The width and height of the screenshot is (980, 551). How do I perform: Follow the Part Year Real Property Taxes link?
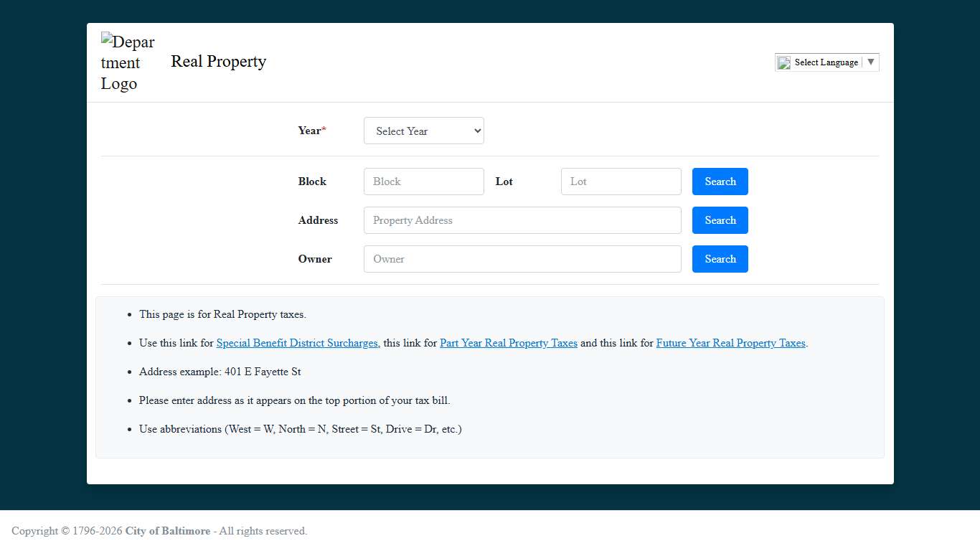click(508, 343)
